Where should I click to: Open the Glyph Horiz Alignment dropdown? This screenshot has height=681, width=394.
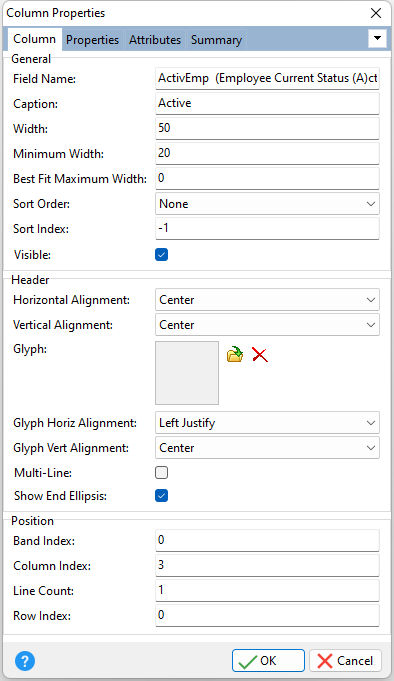point(267,423)
